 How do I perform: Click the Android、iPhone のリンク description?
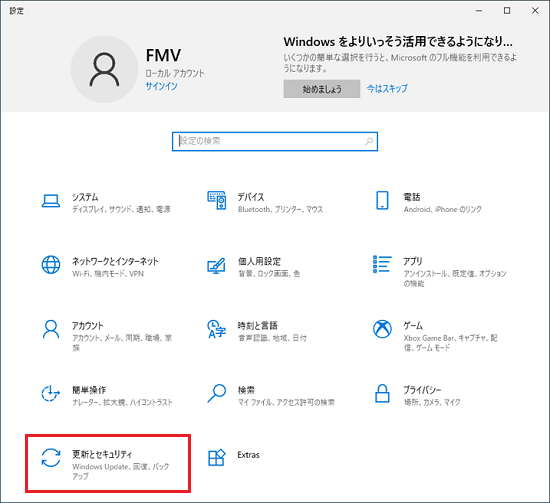pos(442,209)
